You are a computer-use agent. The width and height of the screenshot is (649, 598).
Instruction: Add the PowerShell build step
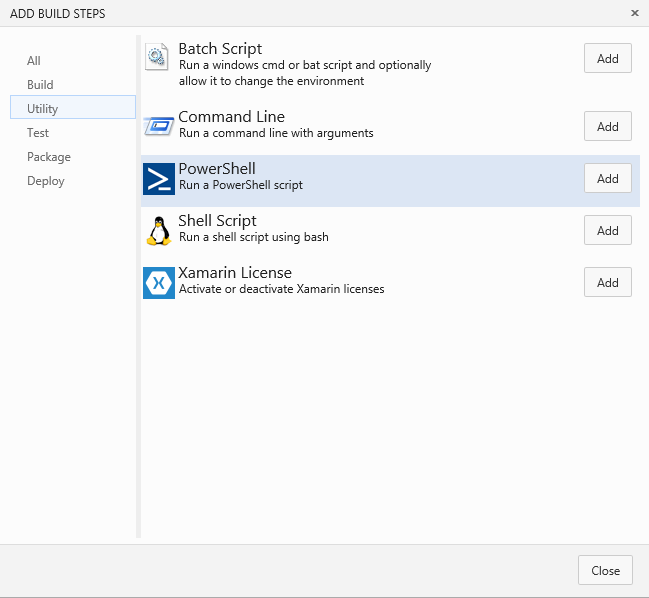pyautogui.click(x=608, y=178)
